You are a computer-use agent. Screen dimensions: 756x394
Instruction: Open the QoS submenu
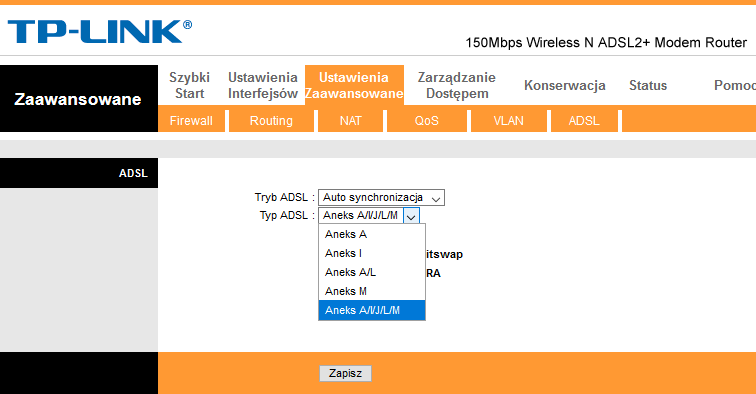point(427,121)
